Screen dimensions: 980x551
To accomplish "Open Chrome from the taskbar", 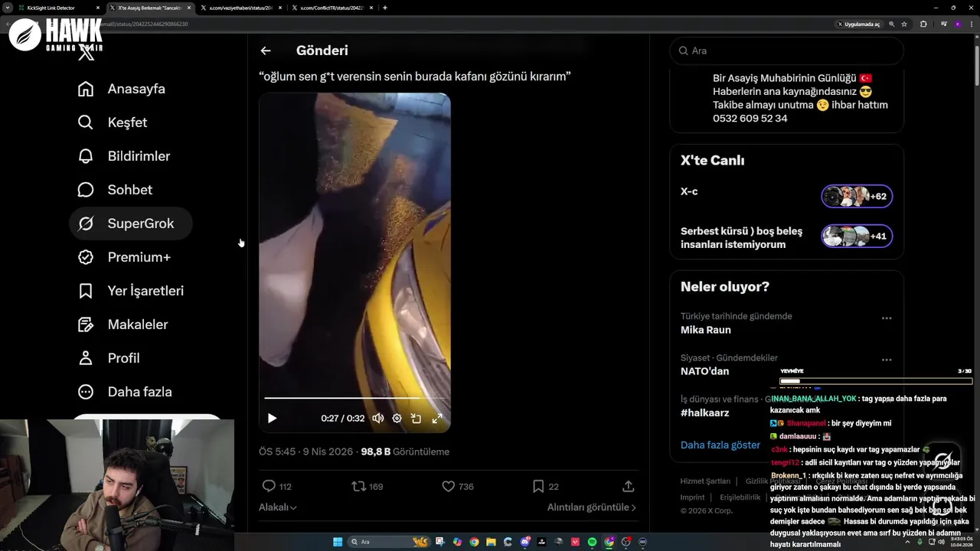I will [474, 542].
